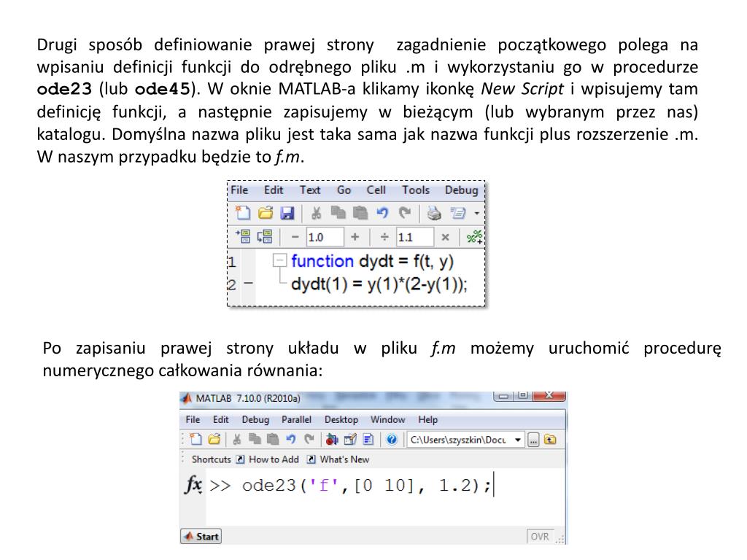Open Edit menu in MATLAB main window
The image size is (747, 560).
pyautogui.click(x=220, y=419)
